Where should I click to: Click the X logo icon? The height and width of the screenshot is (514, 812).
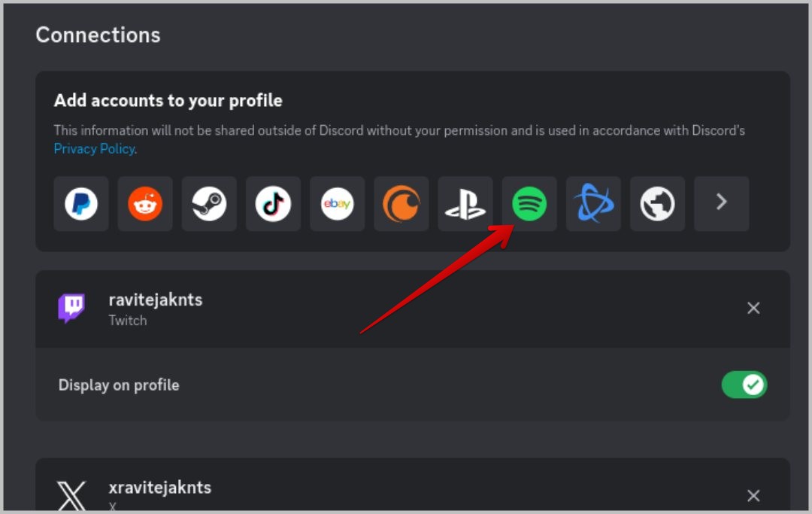tap(71, 496)
